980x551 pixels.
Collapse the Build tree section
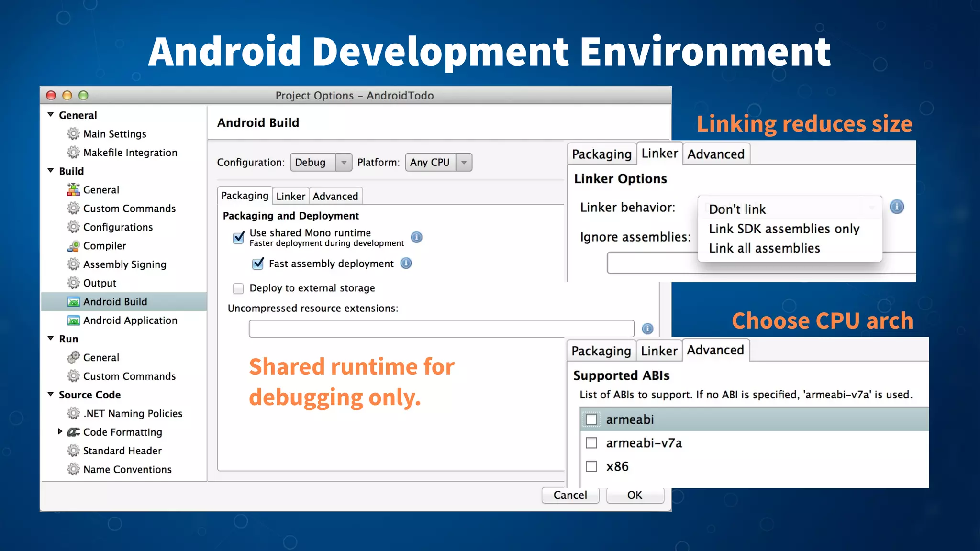(x=51, y=171)
